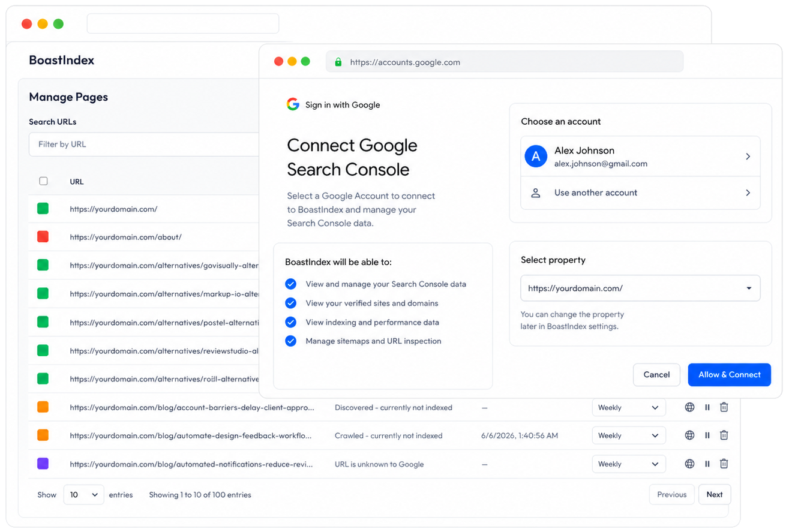Click Discovered - currently not indexed status
The height and width of the screenshot is (532, 786).
tap(394, 407)
